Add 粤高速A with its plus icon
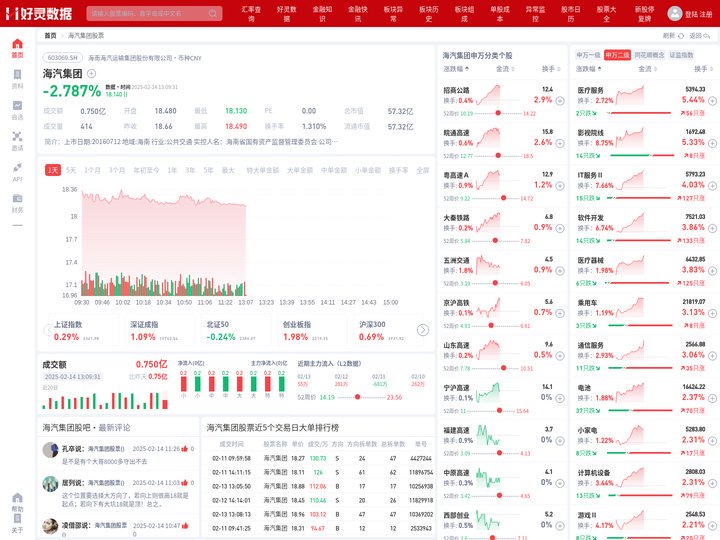 pos(560,186)
